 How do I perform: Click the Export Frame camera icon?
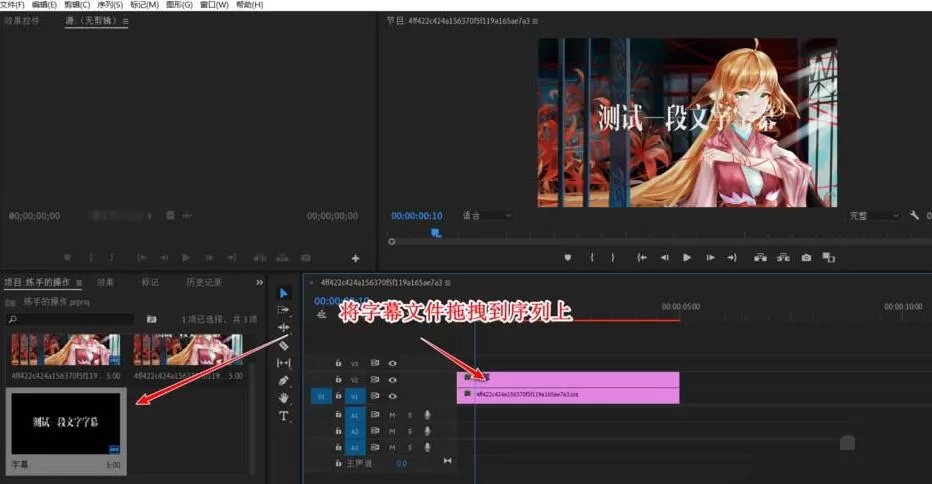coord(806,257)
